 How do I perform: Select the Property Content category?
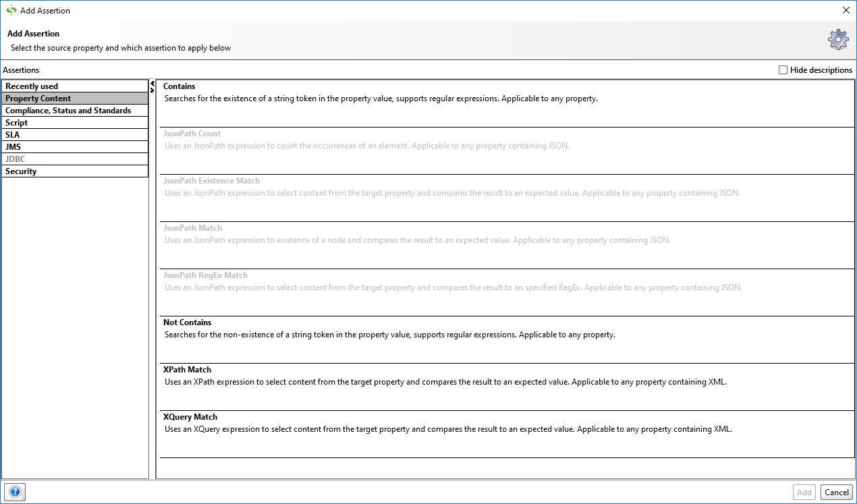75,99
